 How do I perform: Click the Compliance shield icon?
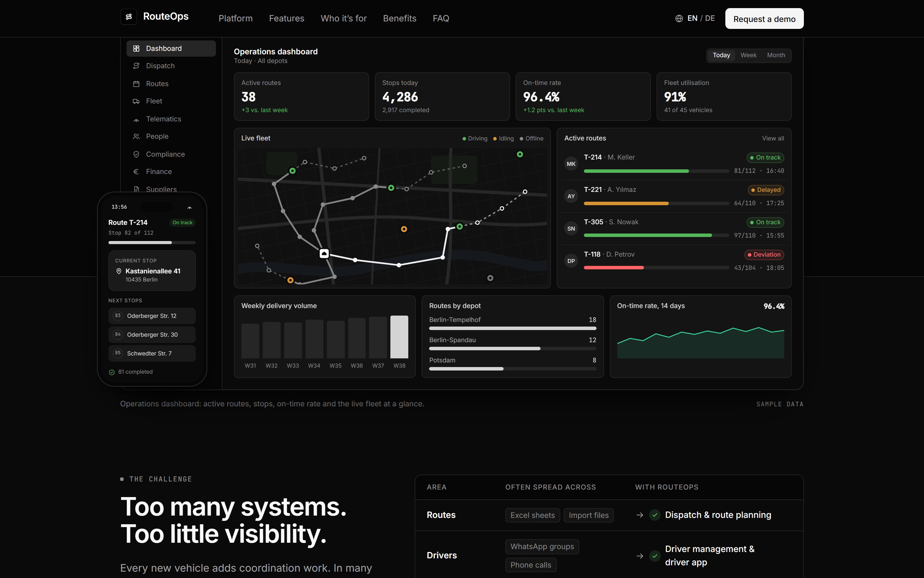[x=136, y=154]
